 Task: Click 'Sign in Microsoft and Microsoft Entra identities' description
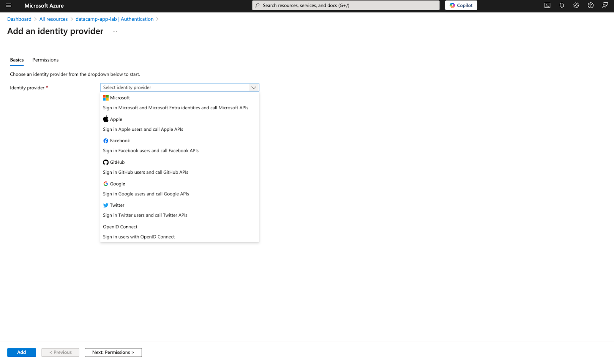coord(175,108)
